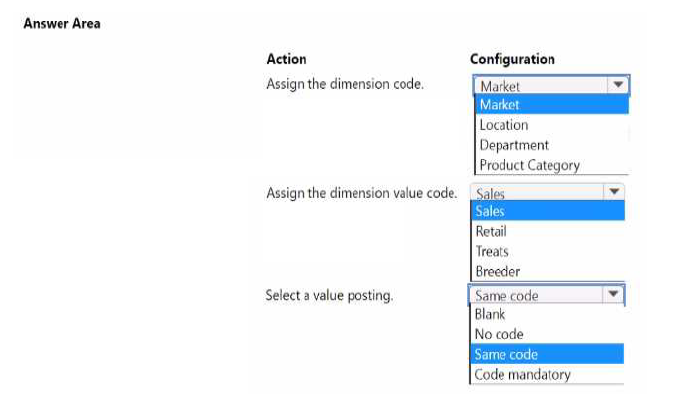This screenshot has width=681, height=403.
Task: Open the value posting dropdown arrow
Action: click(x=613, y=294)
